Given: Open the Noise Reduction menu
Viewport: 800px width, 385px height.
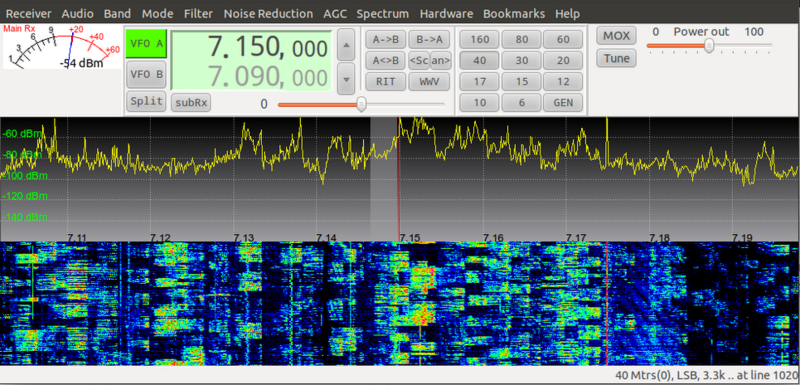Looking at the screenshot, I should (x=268, y=14).
